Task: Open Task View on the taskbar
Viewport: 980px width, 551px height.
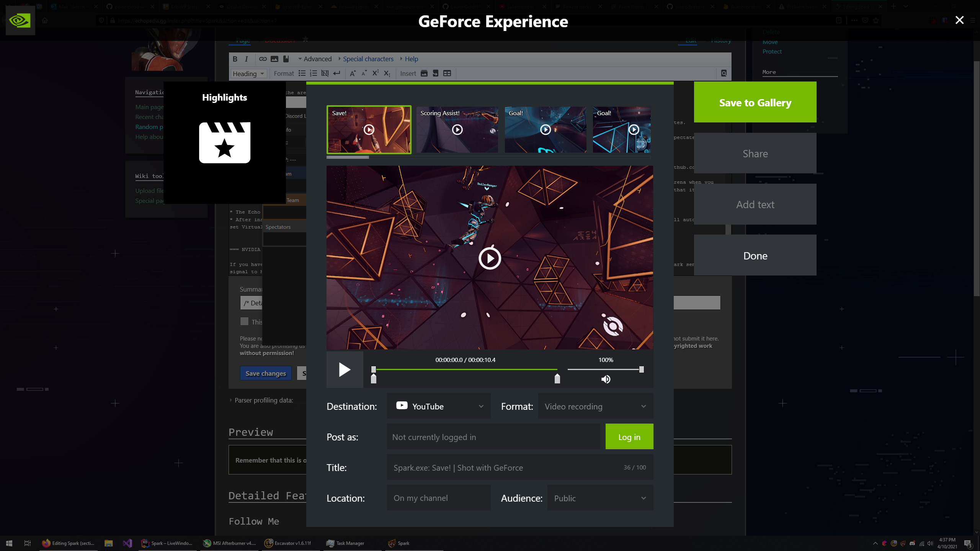Action: coord(28,543)
